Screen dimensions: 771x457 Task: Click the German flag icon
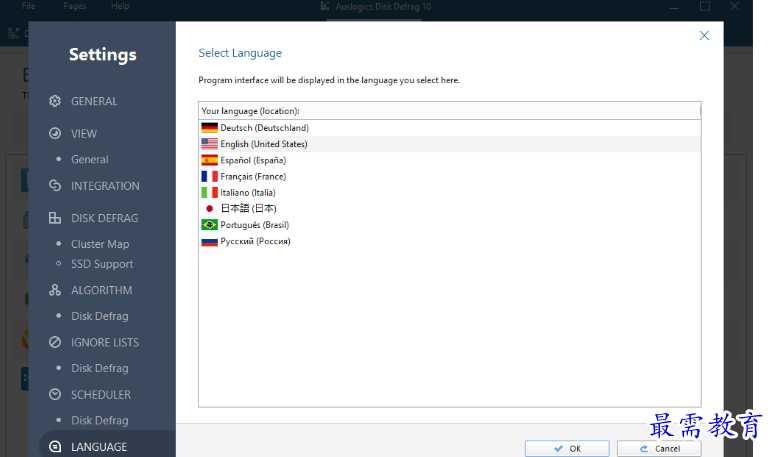[209, 128]
